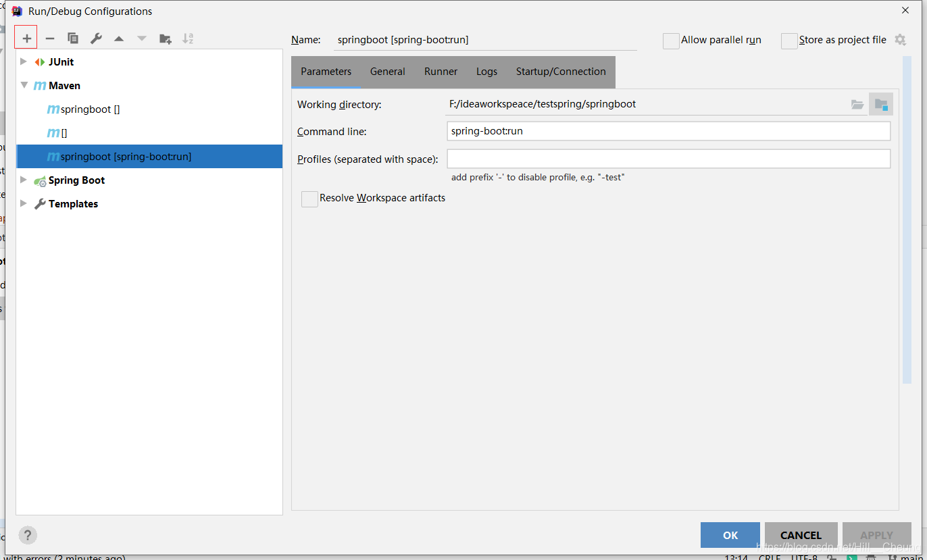
Task: Create new folder in toolbar
Action: point(165,39)
